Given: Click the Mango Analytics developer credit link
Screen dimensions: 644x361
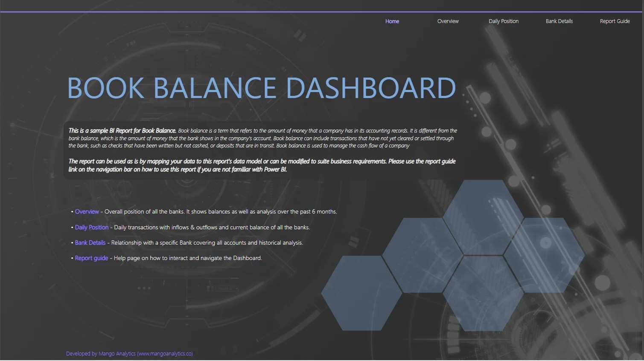Looking at the screenshot, I should pos(129,354).
